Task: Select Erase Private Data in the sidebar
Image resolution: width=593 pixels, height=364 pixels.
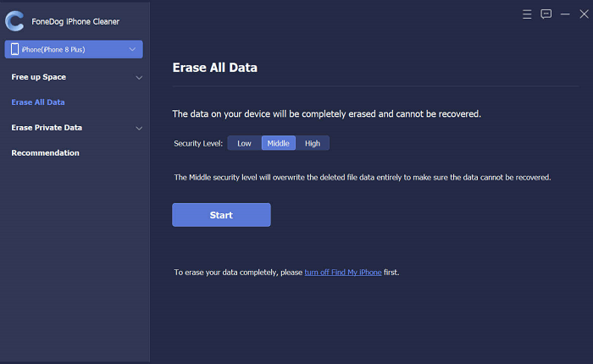Action: [x=47, y=128]
